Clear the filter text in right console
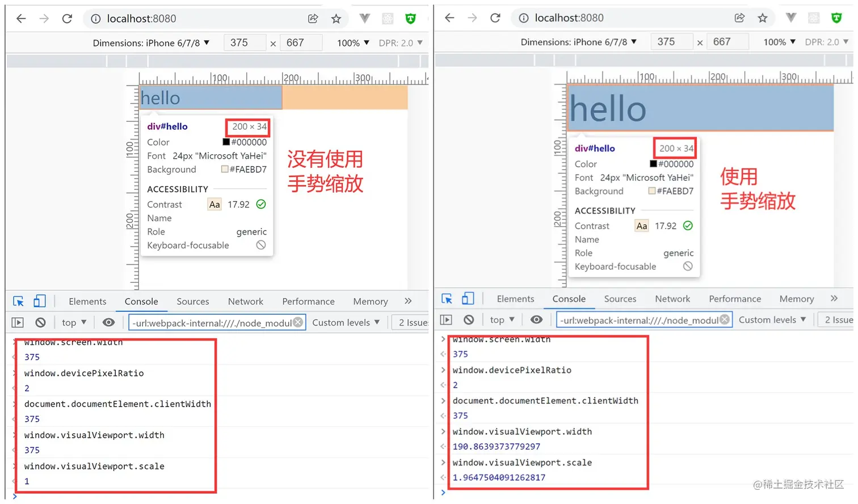 725,320
